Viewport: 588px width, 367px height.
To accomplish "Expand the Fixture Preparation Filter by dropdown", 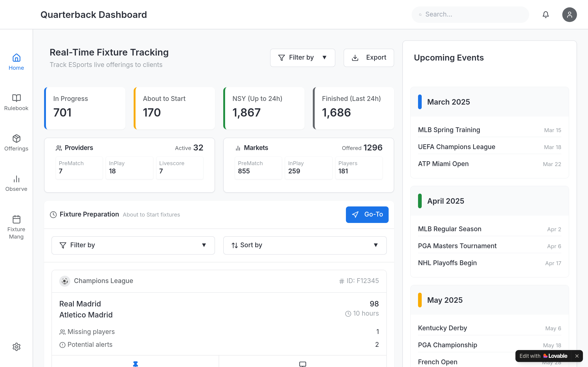I will (x=133, y=245).
